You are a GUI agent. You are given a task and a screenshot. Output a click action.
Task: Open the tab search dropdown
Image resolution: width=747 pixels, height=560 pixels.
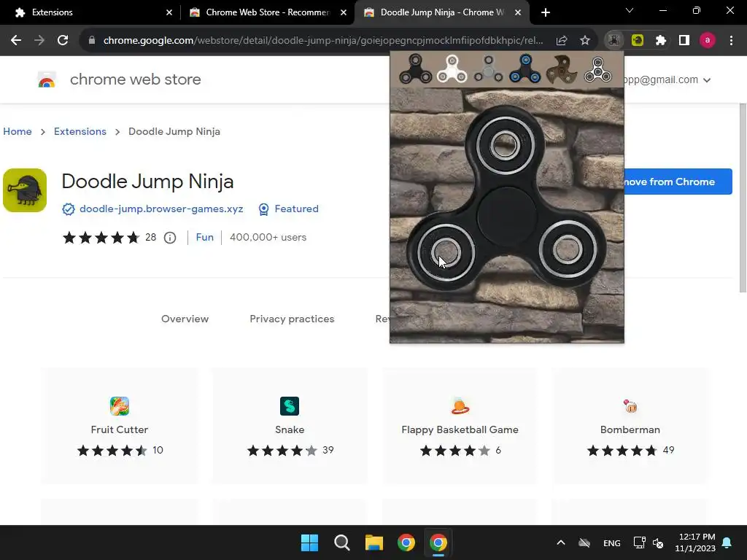click(630, 10)
